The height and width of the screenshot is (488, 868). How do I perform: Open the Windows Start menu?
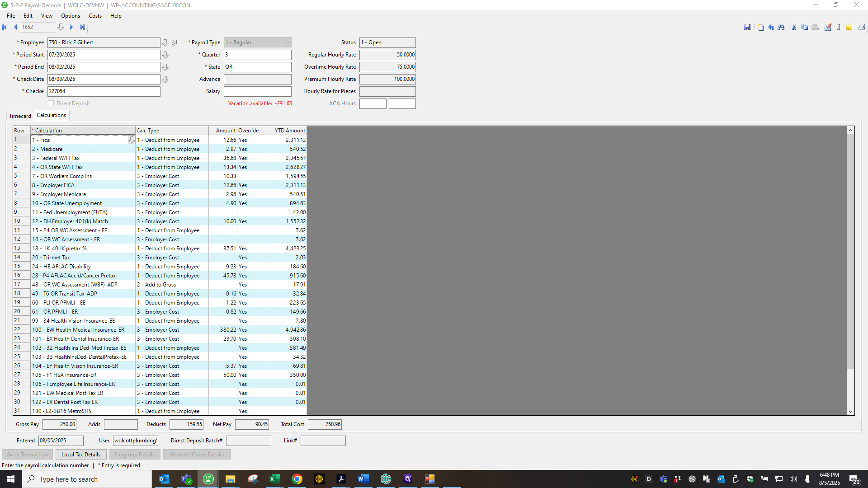11,479
